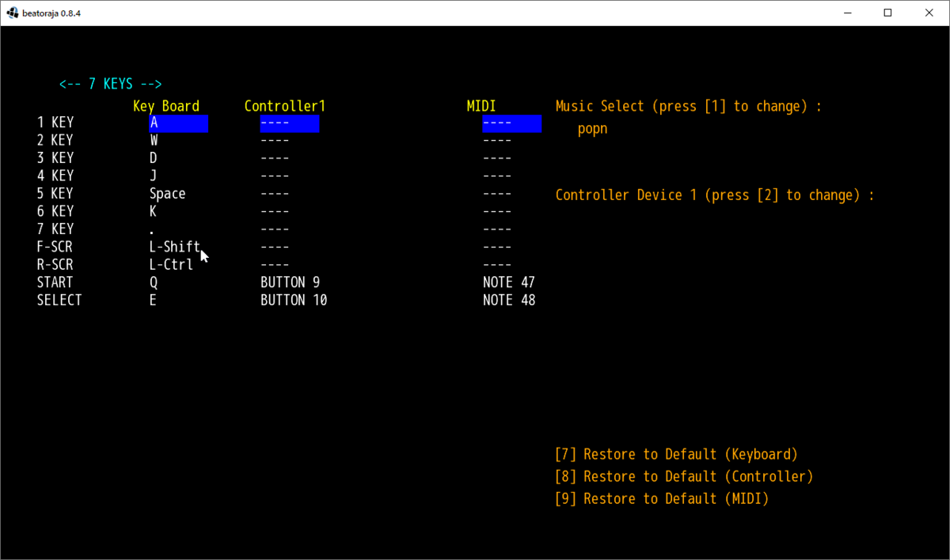
Task: Click the highlighted Controller1 cell for 1 KEY
Action: [290, 123]
